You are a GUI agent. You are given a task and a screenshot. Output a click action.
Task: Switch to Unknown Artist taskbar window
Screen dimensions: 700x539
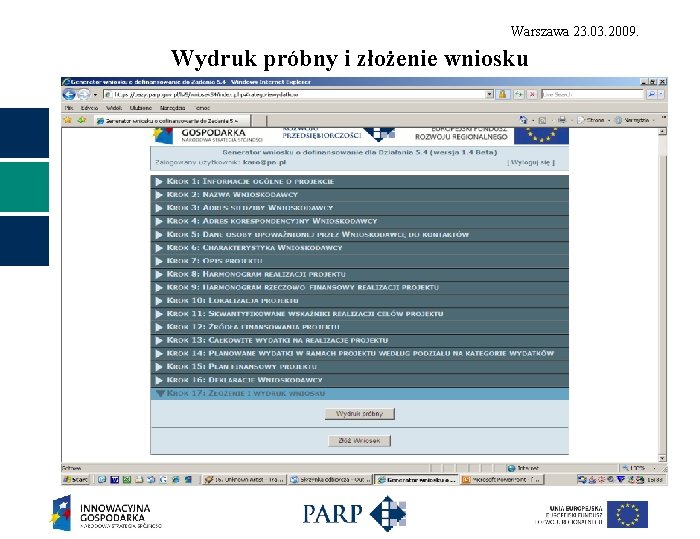(244, 480)
